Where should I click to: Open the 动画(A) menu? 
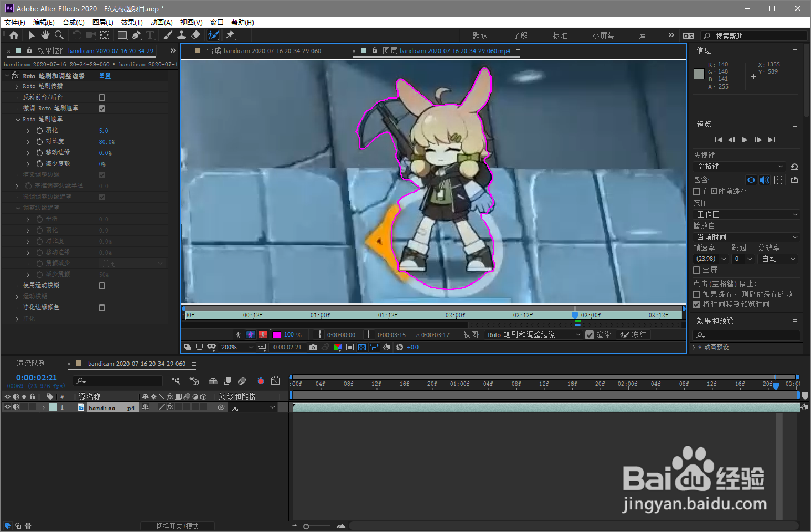(x=162, y=22)
